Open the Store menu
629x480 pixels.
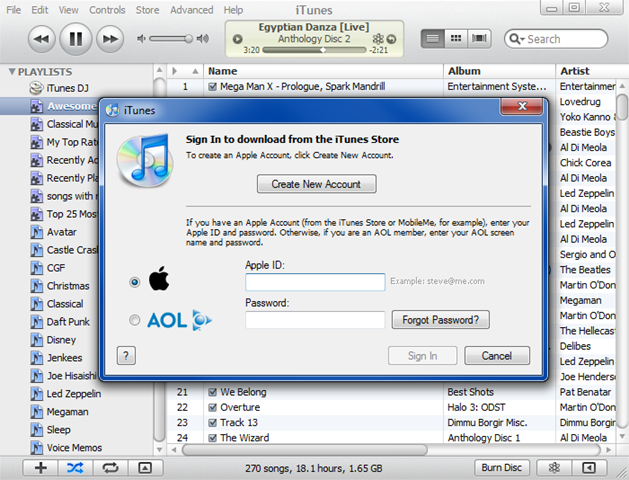(147, 10)
